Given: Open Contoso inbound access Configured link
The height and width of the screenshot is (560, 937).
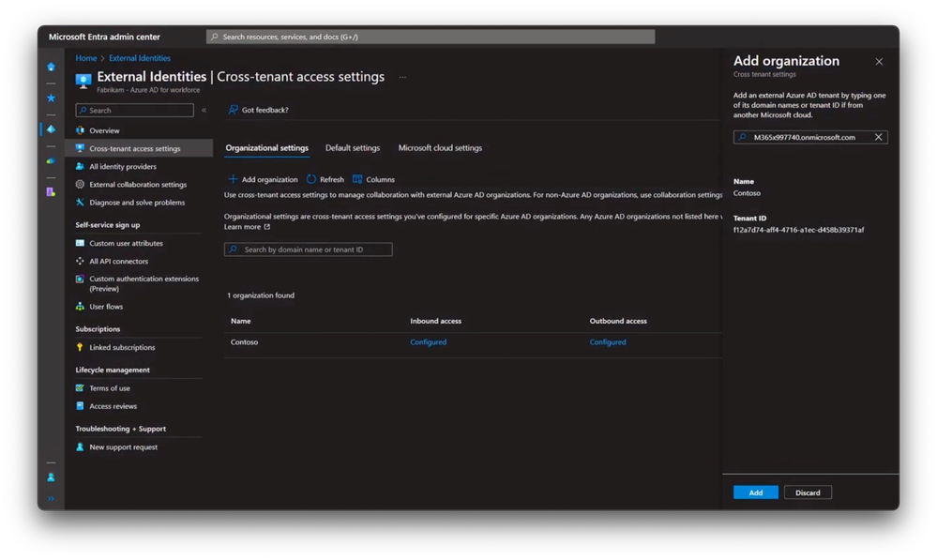Looking at the screenshot, I should click(x=428, y=341).
